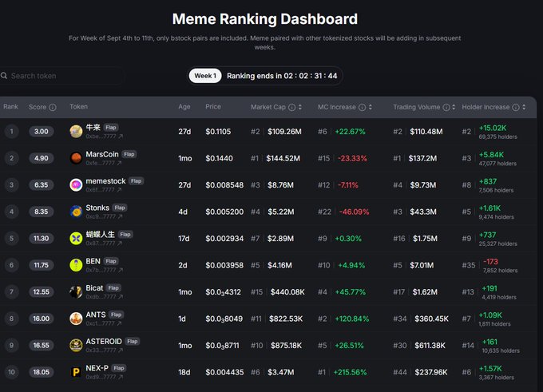543x392 pixels.
Task: Focus the Search token field
Action: pos(62,76)
